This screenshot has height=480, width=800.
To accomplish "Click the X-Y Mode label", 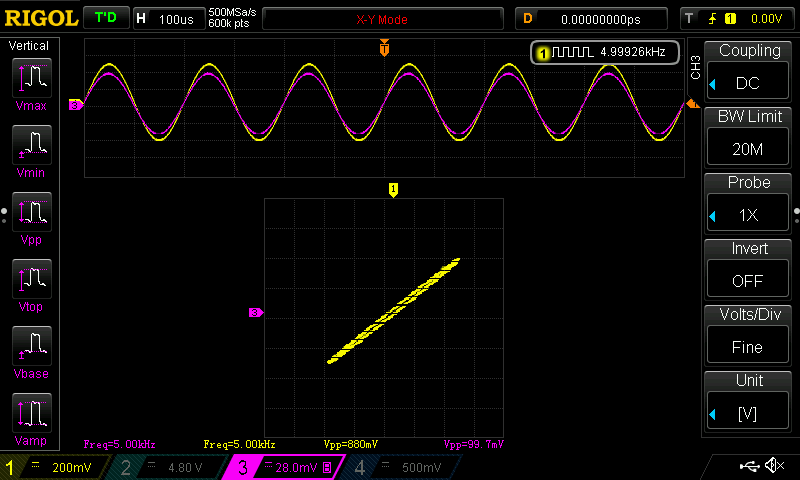I will pos(382,19).
